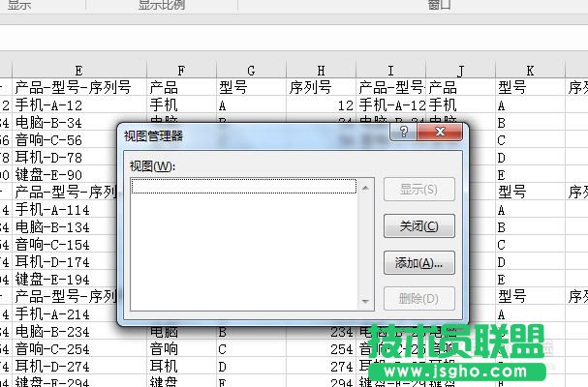The image size is (588, 387).
Task: Click cell containing 手机-A-12 in column E
Action: (79, 105)
